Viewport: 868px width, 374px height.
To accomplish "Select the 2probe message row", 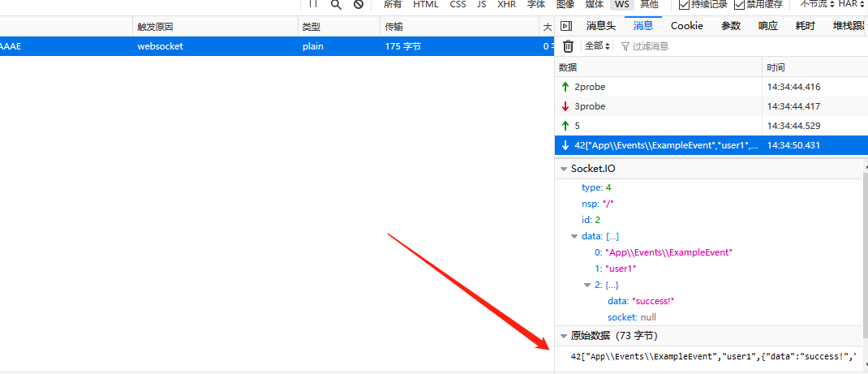I will click(711, 86).
